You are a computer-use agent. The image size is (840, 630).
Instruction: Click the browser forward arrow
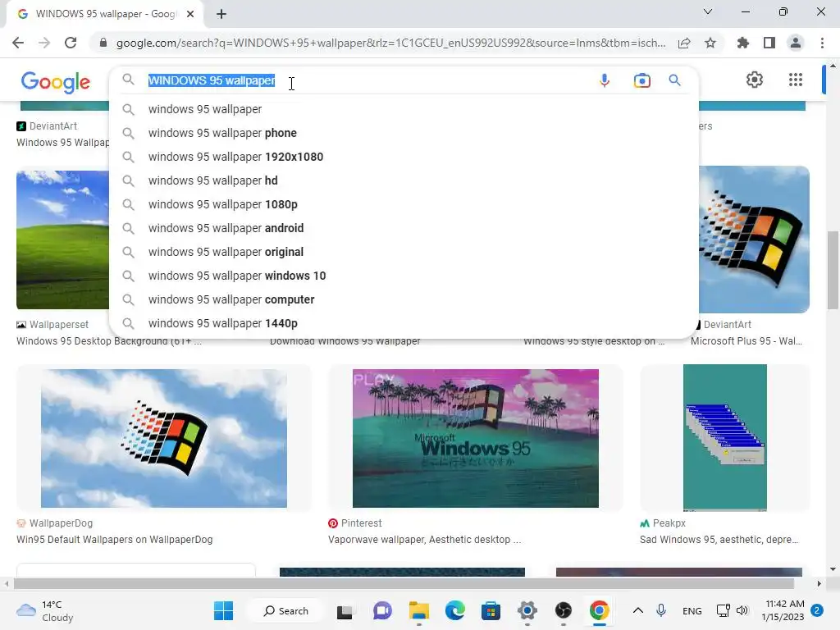(x=44, y=43)
